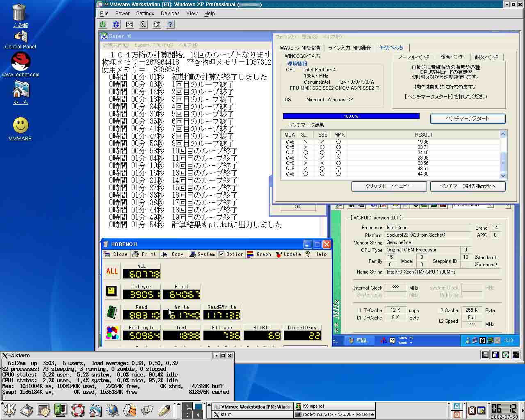Click System in the HDBENCH toolbar
Viewport: 525px width, 420px height.
202,254
